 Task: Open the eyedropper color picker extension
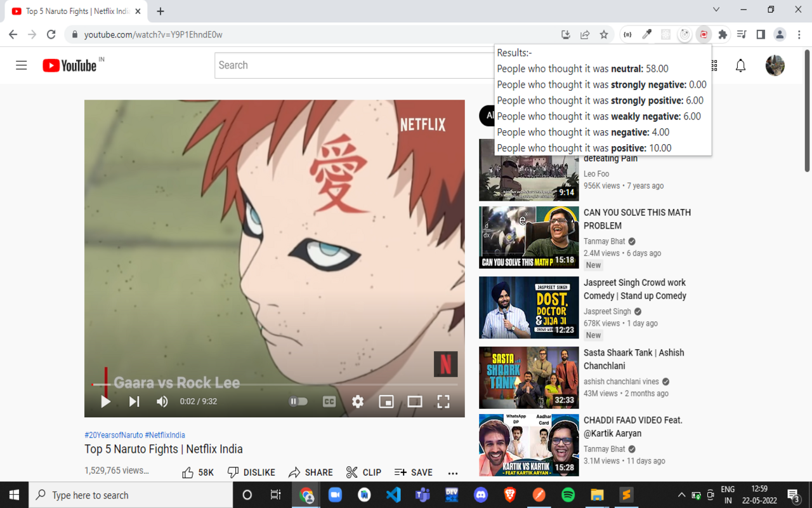646,34
